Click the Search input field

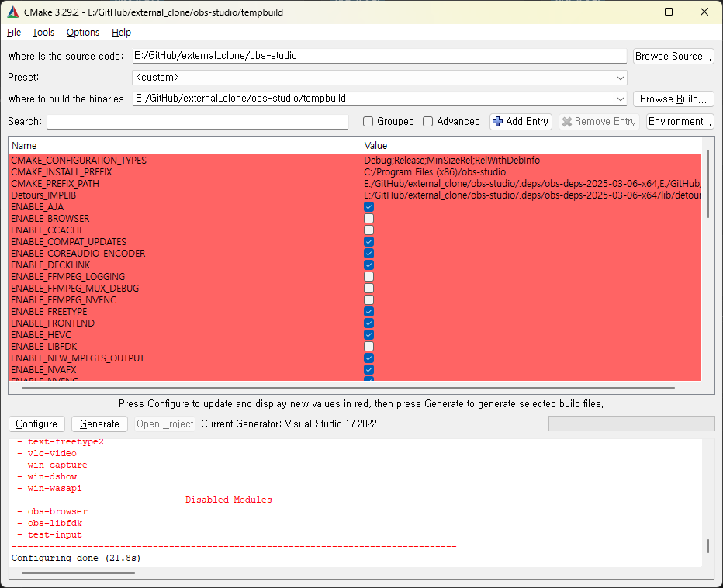tap(197, 122)
